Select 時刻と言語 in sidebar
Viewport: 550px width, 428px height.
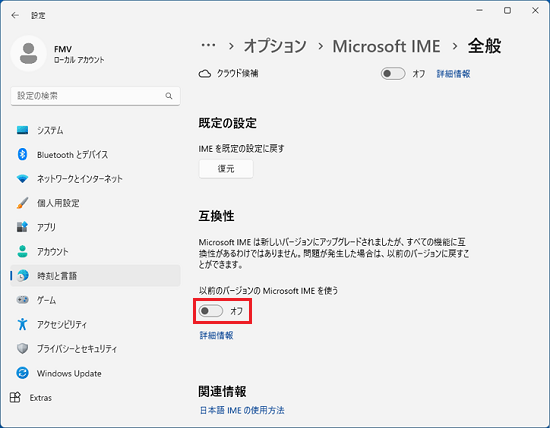tap(95, 276)
